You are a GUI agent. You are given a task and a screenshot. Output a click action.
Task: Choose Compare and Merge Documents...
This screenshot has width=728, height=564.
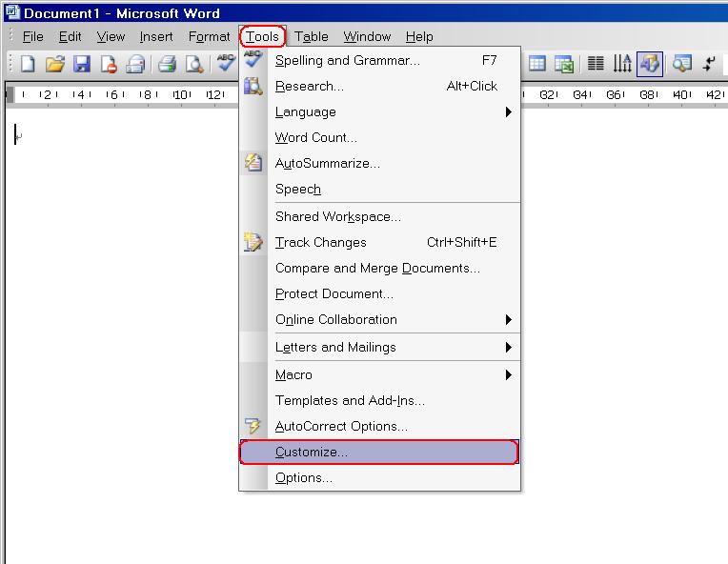click(380, 268)
